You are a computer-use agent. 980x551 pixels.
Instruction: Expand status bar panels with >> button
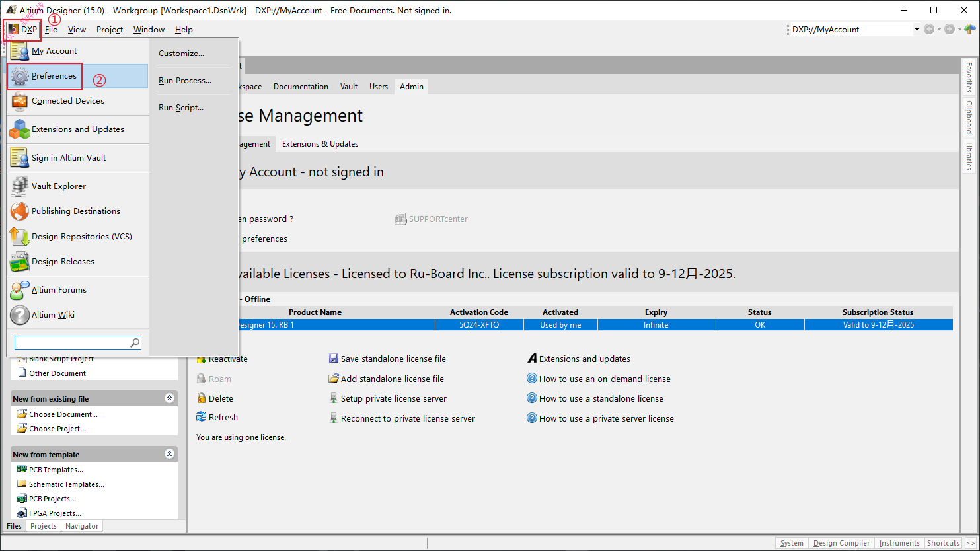pyautogui.click(x=970, y=543)
